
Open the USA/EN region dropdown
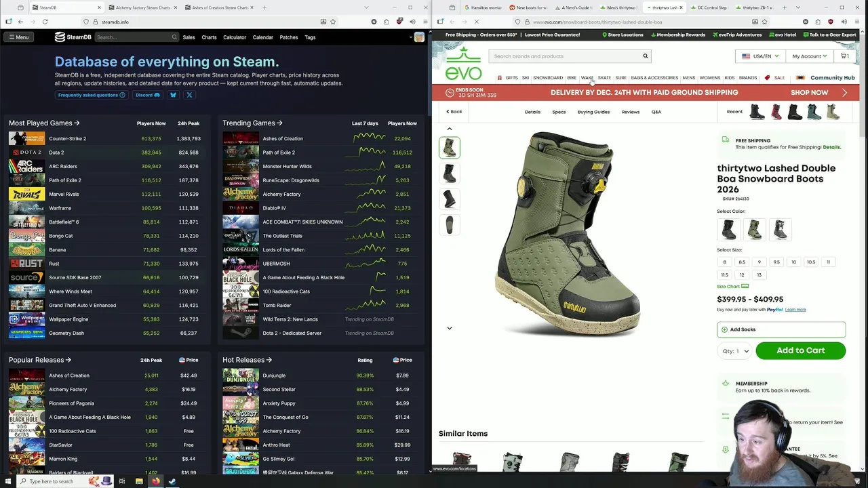coord(760,56)
